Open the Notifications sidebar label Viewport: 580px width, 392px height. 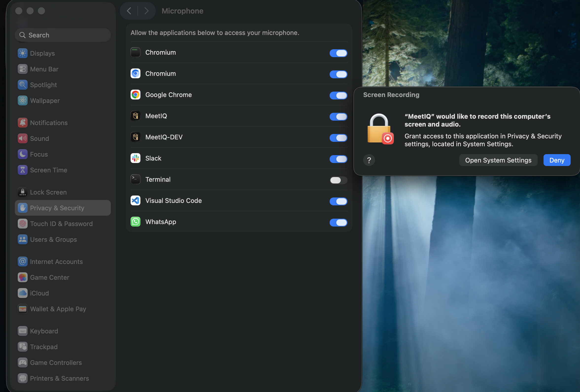[49, 123]
